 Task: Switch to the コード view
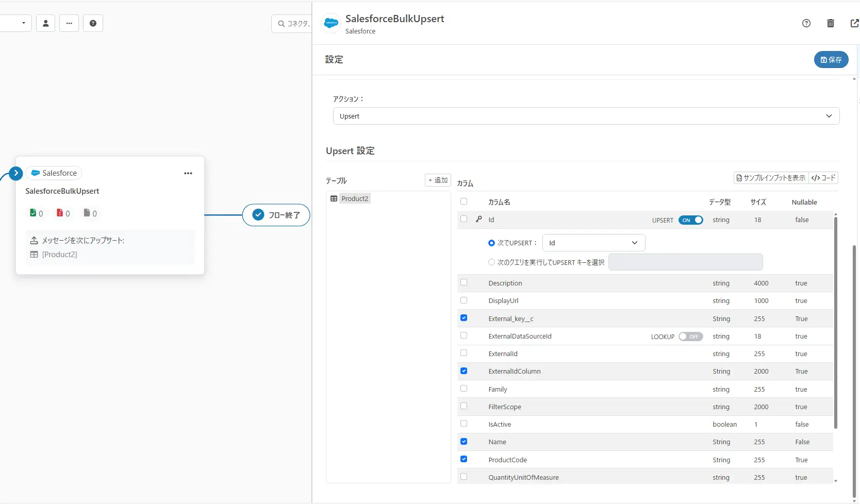tap(824, 177)
